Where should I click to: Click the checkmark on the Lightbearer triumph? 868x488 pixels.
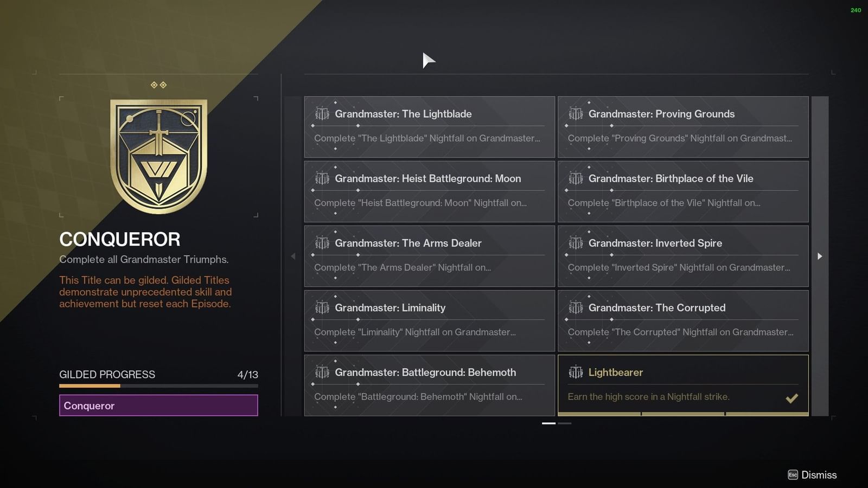pyautogui.click(x=792, y=398)
